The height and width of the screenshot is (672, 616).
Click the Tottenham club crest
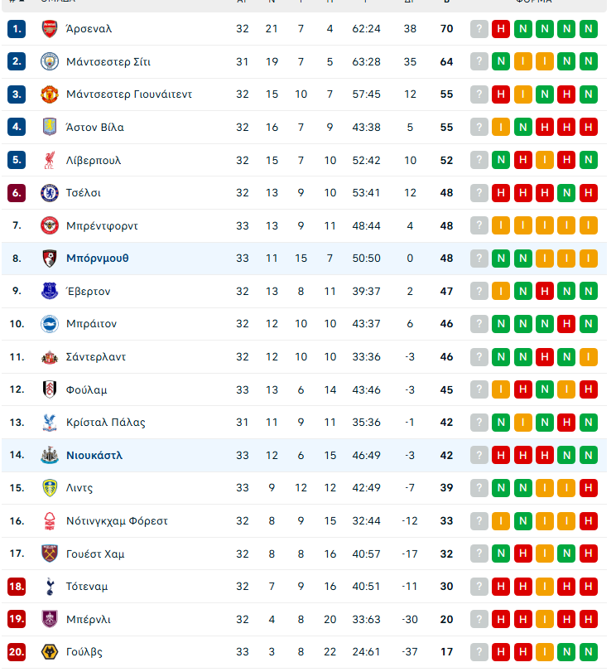[x=50, y=587]
